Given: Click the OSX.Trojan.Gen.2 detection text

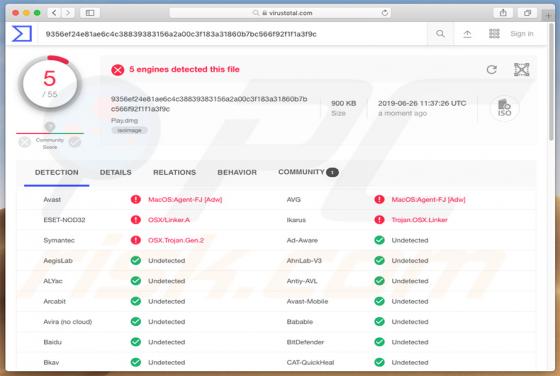Looking at the screenshot, I should (x=176, y=240).
